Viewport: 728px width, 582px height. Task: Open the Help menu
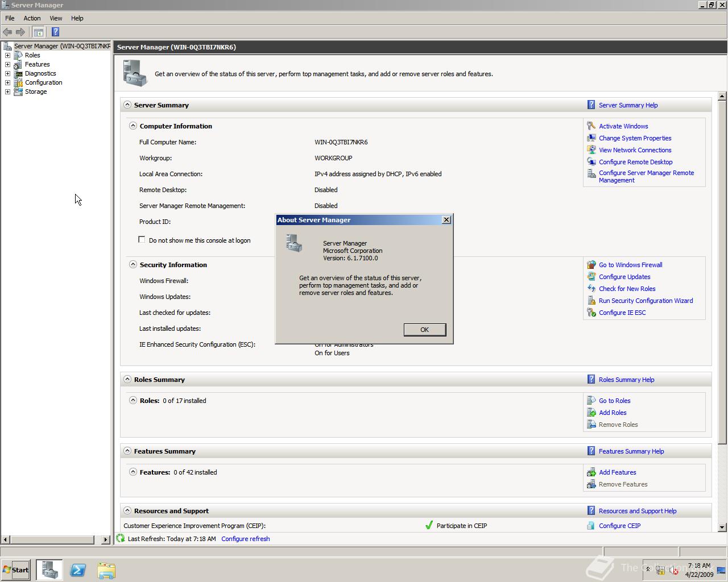pos(77,18)
